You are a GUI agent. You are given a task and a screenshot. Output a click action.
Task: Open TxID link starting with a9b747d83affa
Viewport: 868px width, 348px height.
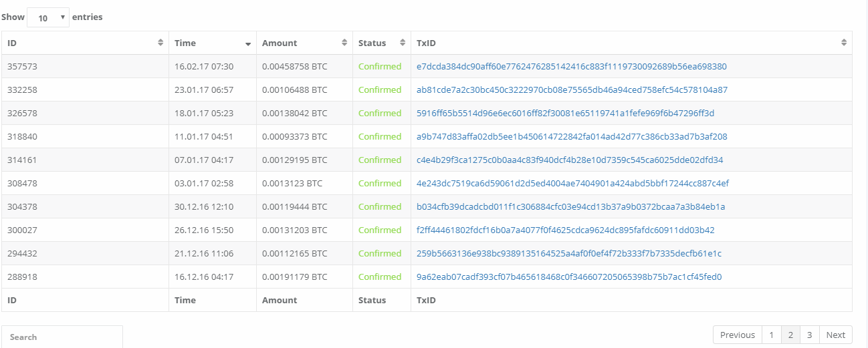pos(572,136)
